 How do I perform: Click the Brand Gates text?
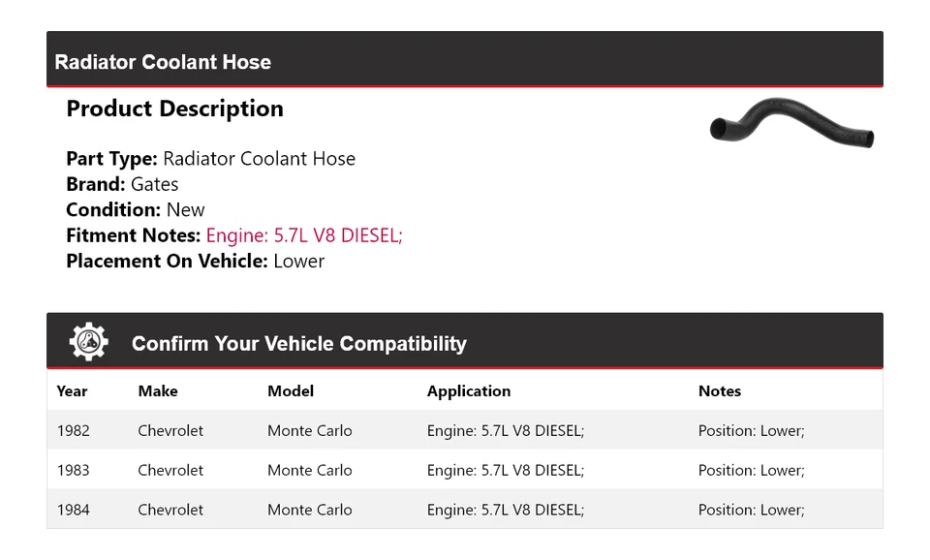pyautogui.click(x=122, y=184)
